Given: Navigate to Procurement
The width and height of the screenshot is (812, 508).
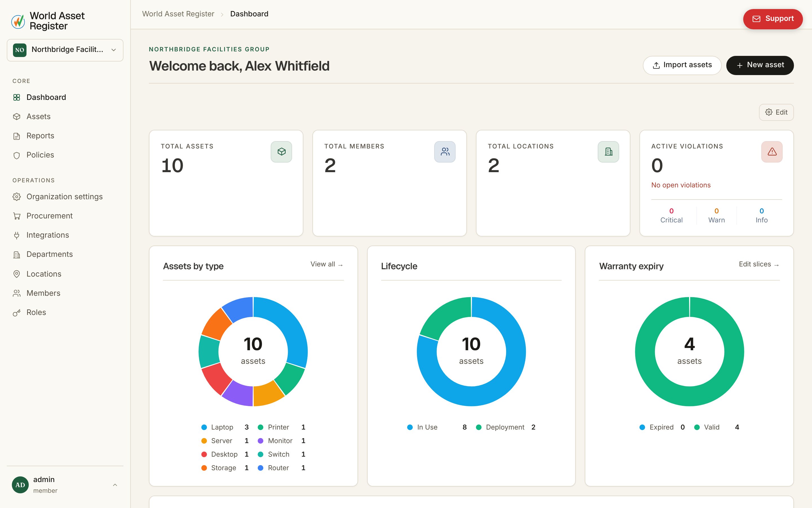Looking at the screenshot, I should point(65,216).
